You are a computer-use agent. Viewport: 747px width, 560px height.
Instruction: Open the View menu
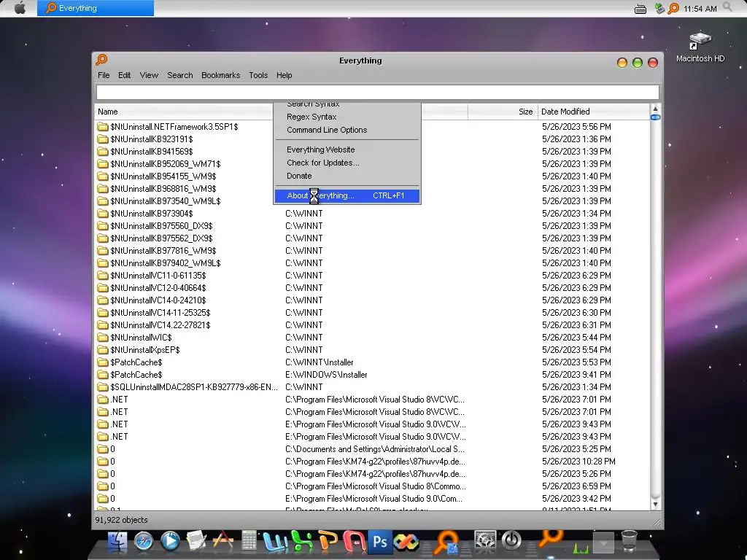pos(149,75)
